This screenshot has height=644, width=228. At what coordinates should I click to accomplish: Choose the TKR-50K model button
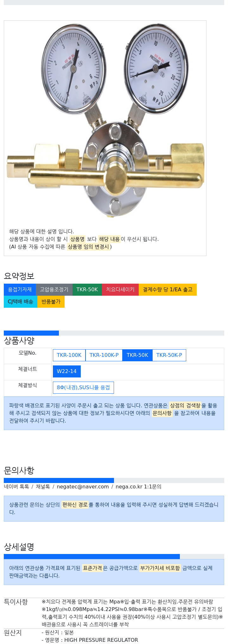click(x=137, y=355)
